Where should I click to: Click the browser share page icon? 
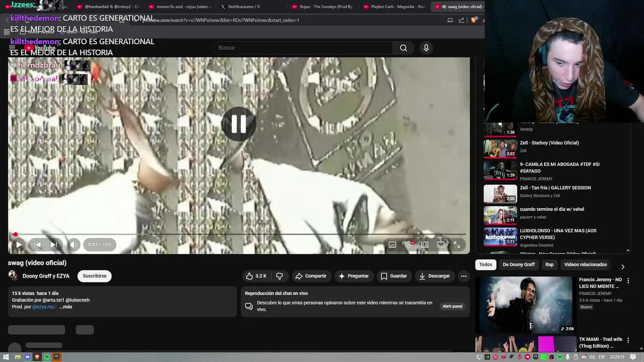461,20
